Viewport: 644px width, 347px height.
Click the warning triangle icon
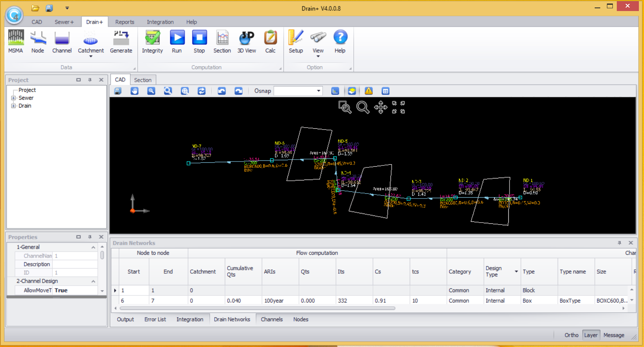tap(369, 91)
